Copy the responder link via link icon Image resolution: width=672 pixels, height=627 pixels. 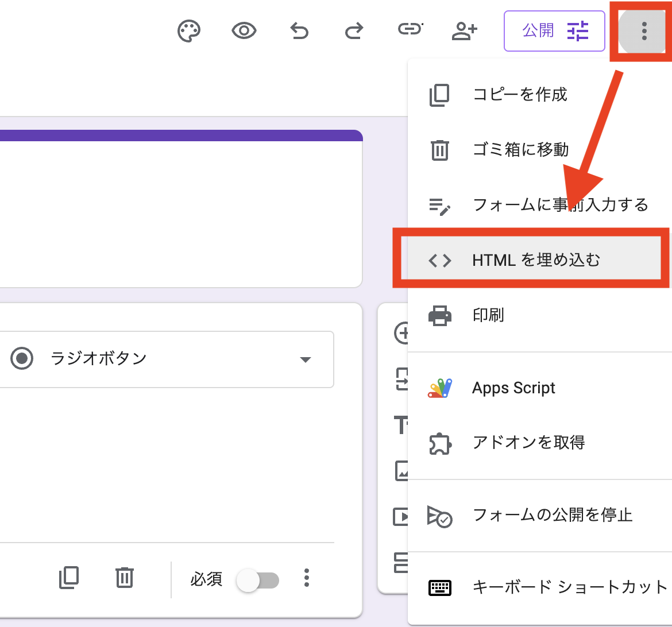coord(410,29)
